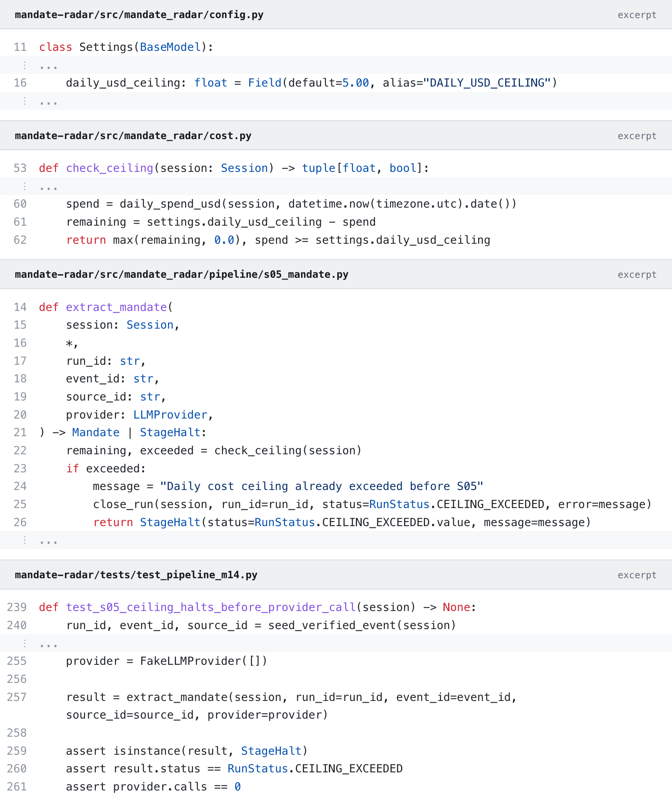Click line number 261 in test_pipeline_m14.py

point(17,787)
